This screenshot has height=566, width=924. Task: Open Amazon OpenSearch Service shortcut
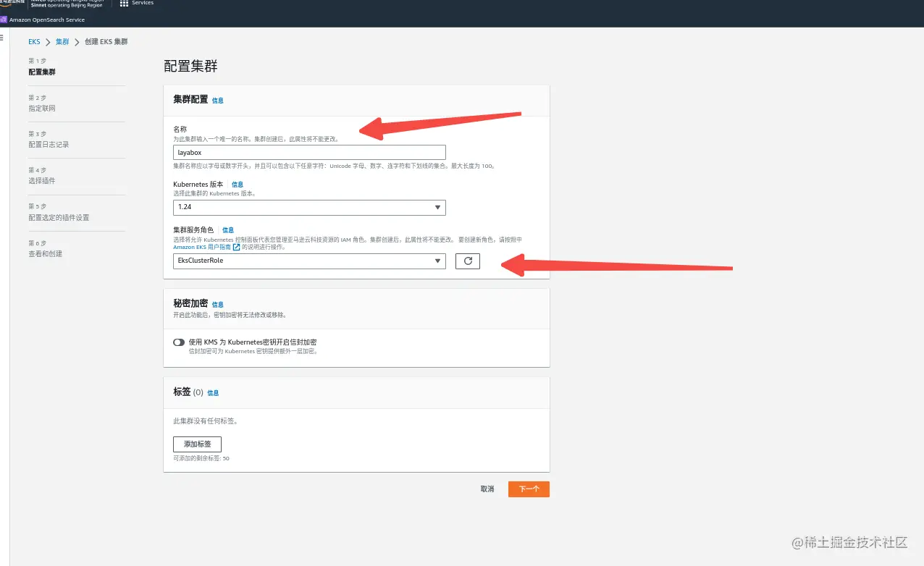pyautogui.click(x=43, y=20)
